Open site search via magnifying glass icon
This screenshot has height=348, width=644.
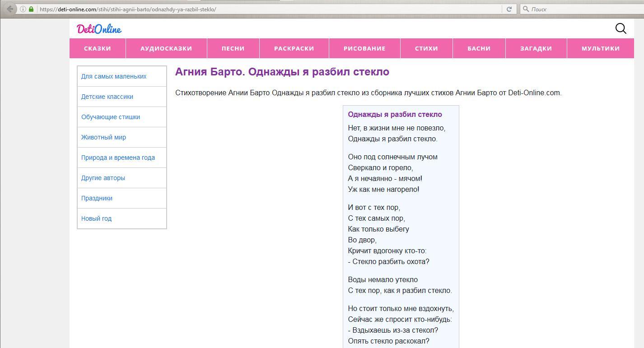pyautogui.click(x=621, y=28)
